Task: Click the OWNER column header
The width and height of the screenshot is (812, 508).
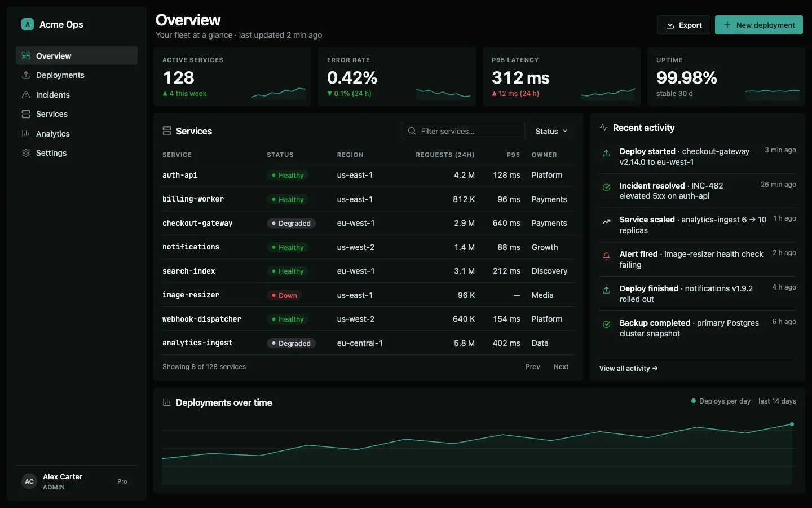Action: (544, 155)
